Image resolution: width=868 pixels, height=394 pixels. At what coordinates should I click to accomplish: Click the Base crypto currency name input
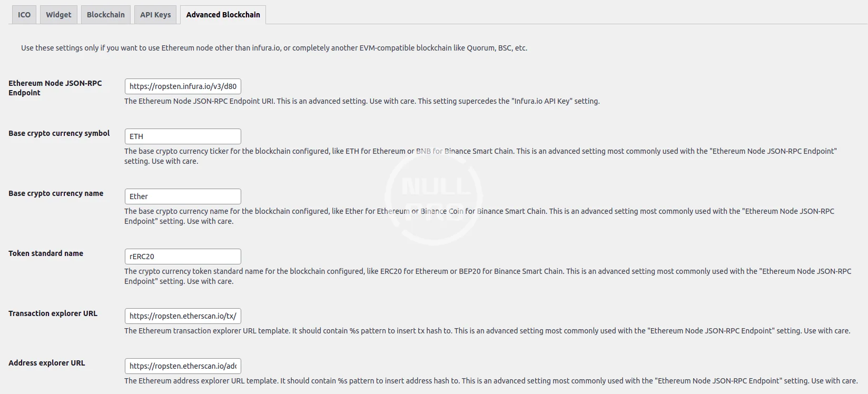pyautogui.click(x=183, y=196)
